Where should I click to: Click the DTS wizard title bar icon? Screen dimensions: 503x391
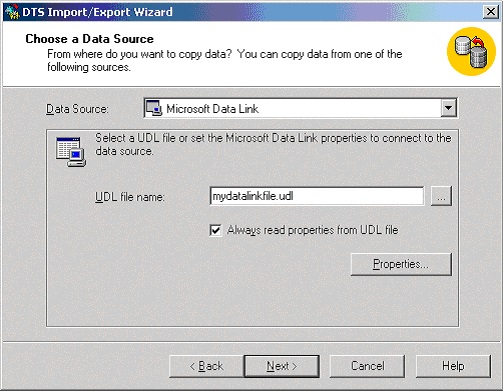point(12,12)
